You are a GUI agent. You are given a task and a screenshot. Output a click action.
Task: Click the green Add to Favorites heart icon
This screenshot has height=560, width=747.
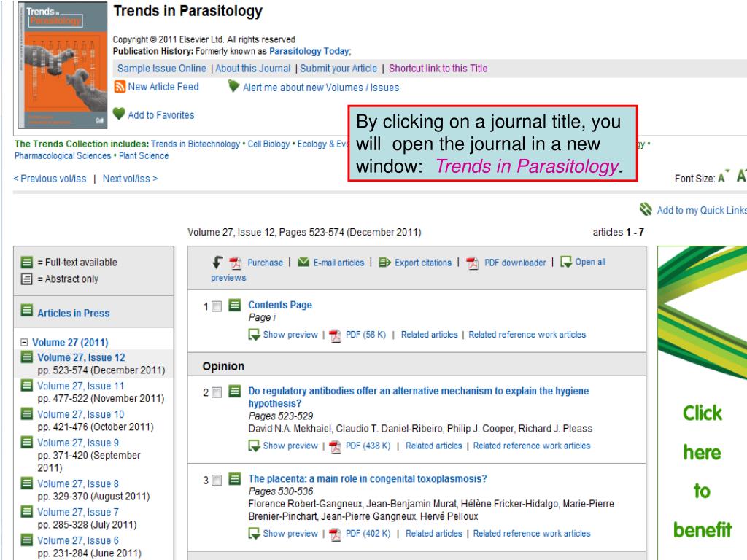119,114
